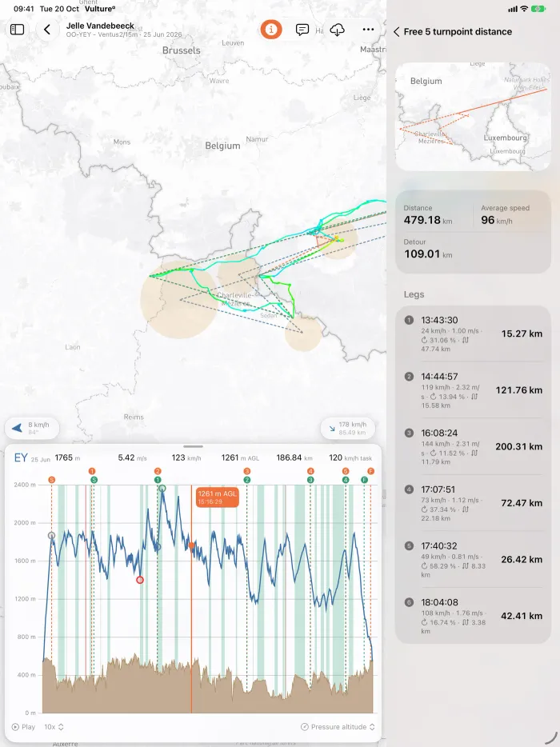Click green turnpoint 3 marker on barogram
Viewport: 560px width, 747px height.
(310, 480)
